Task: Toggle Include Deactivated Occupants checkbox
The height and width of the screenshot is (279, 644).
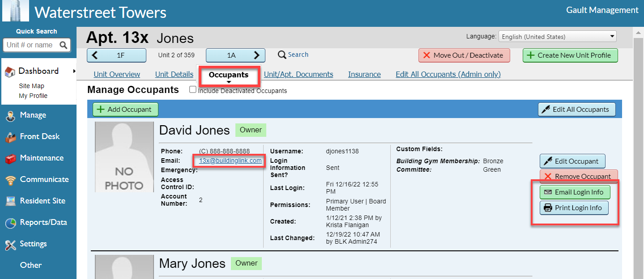Action: pyautogui.click(x=193, y=90)
